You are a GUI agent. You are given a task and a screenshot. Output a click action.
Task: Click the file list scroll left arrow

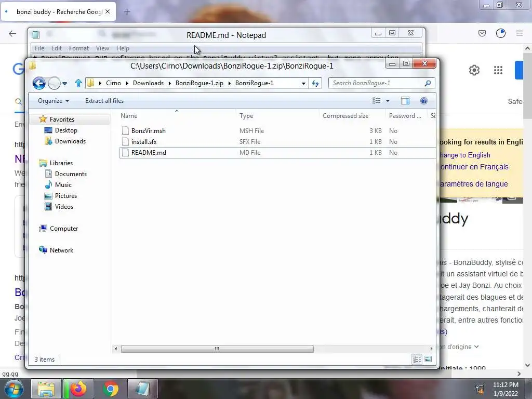pos(116,349)
